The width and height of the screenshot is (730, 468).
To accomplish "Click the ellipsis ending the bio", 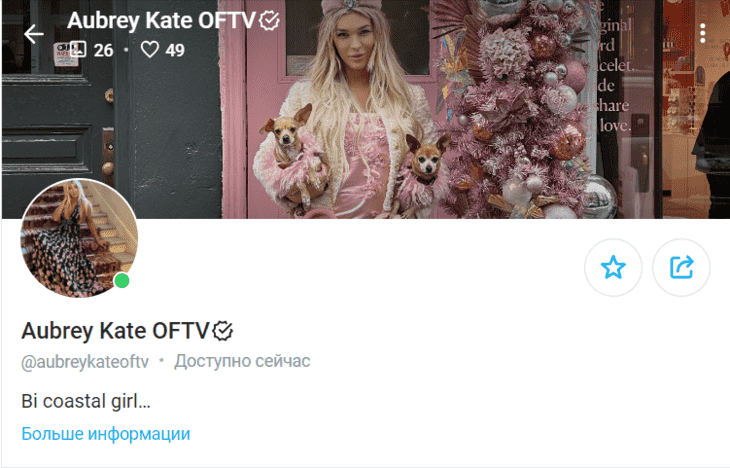I will 144,406.
